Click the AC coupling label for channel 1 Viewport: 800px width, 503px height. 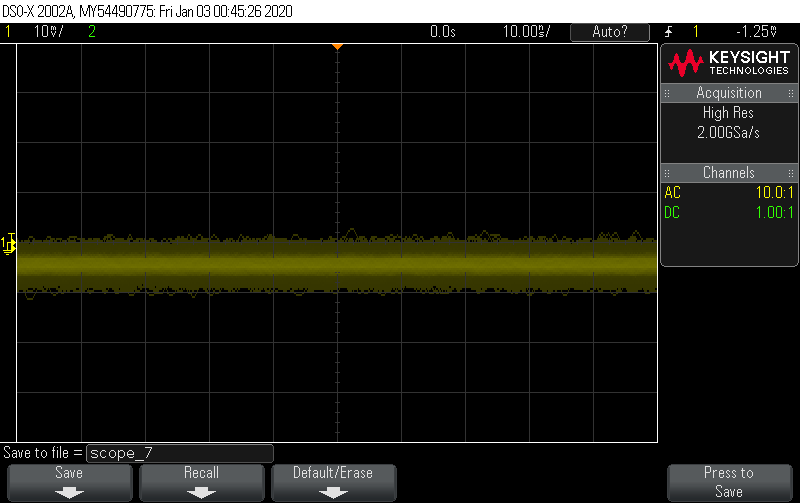672,193
